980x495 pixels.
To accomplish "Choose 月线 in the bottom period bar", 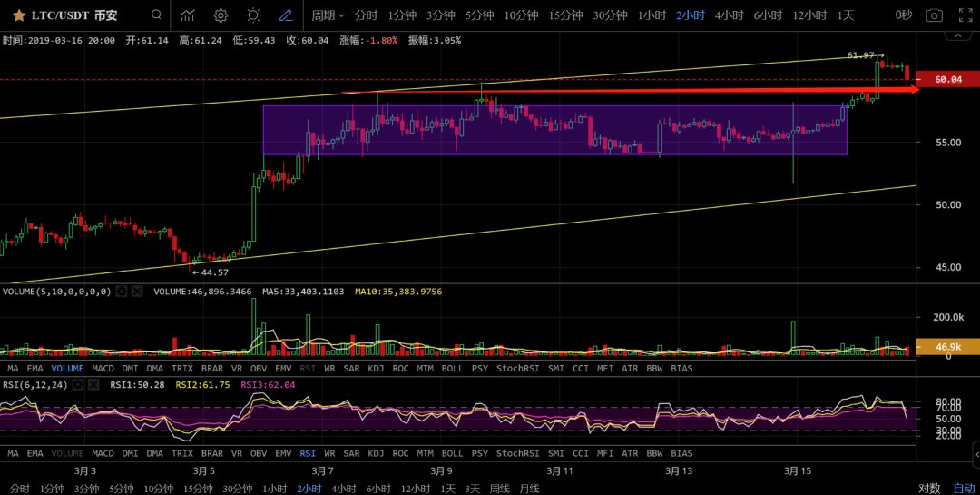I will click(529, 489).
